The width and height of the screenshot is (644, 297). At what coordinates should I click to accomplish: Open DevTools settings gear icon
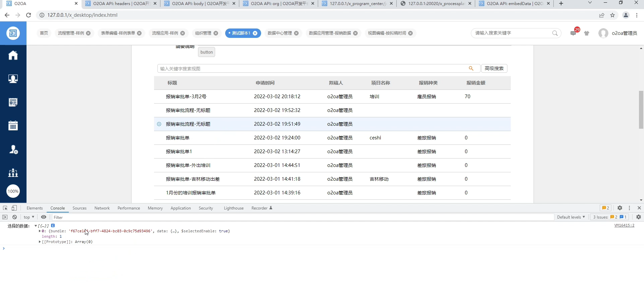pyautogui.click(x=620, y=208)
